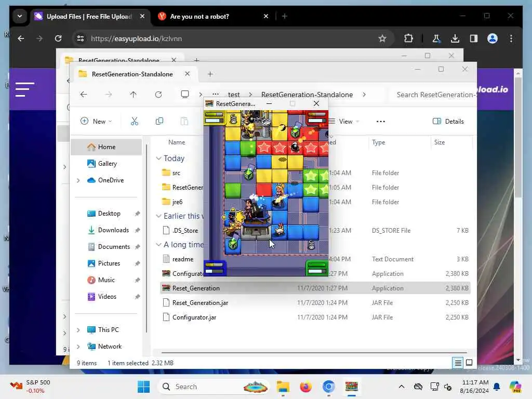Screen dimensions: 532x399
Task: Open Documents quick access folder
Action: (114, 247)
